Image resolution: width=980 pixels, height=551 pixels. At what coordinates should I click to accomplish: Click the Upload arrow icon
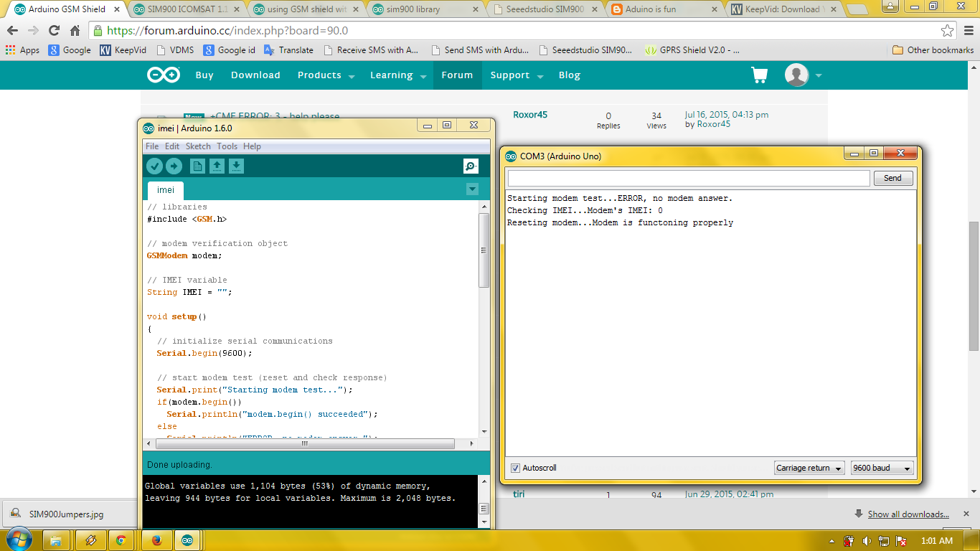point(174,166)
